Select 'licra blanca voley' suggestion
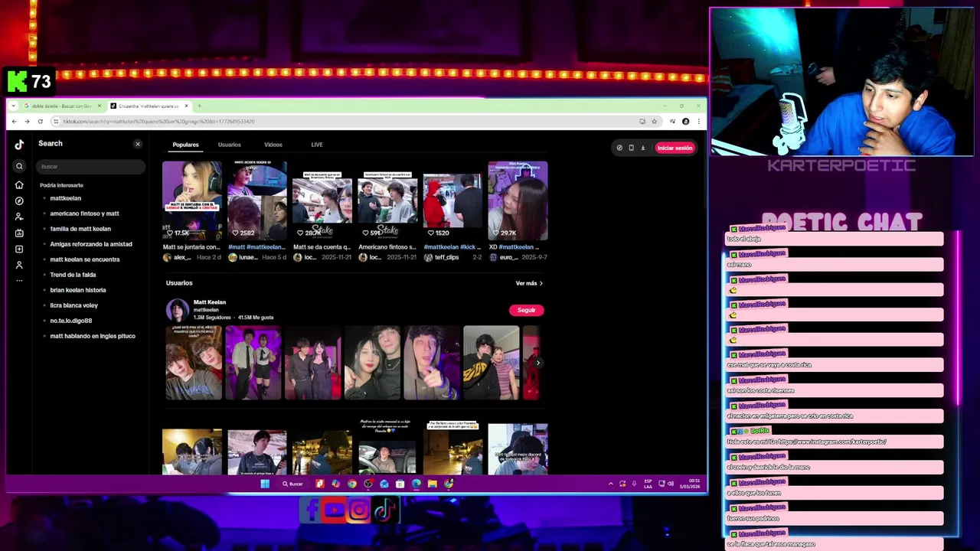The image size is (980, 551). [x=73, y=305]
